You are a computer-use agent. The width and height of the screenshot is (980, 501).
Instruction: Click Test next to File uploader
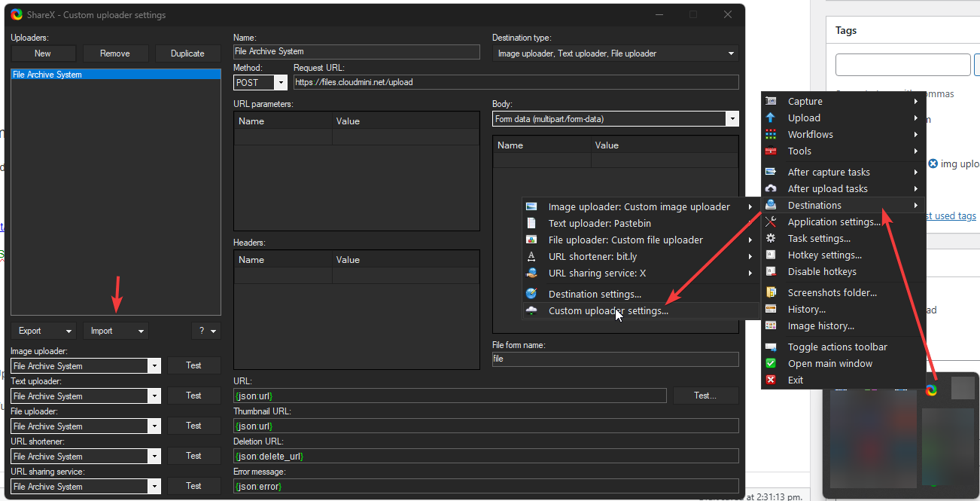194,426
